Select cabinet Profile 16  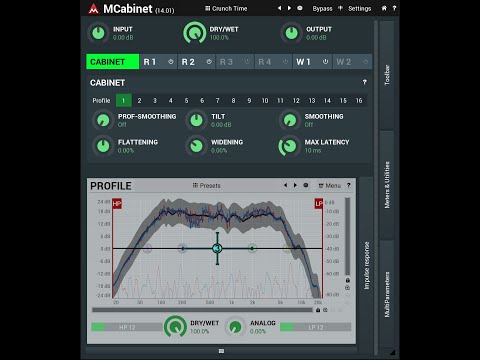click(359, 100)
